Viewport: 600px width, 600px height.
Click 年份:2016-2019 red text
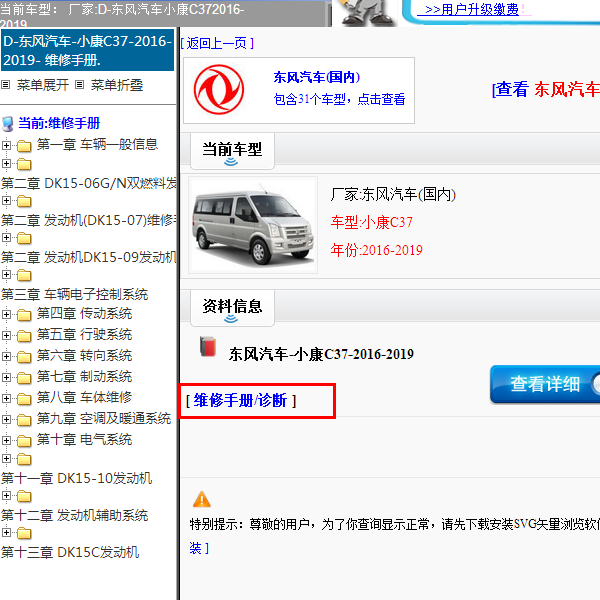(x=377, y=250)
